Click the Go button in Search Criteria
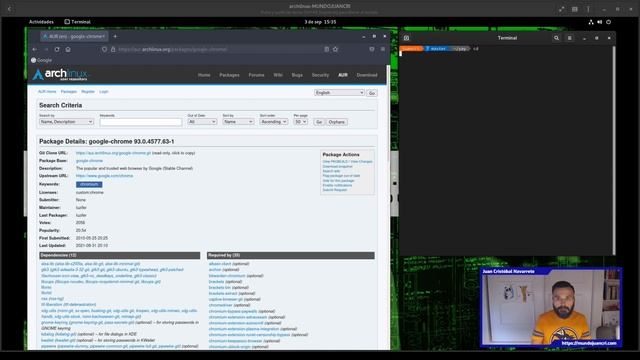640x360 pixels. click(x=319, y=122)
